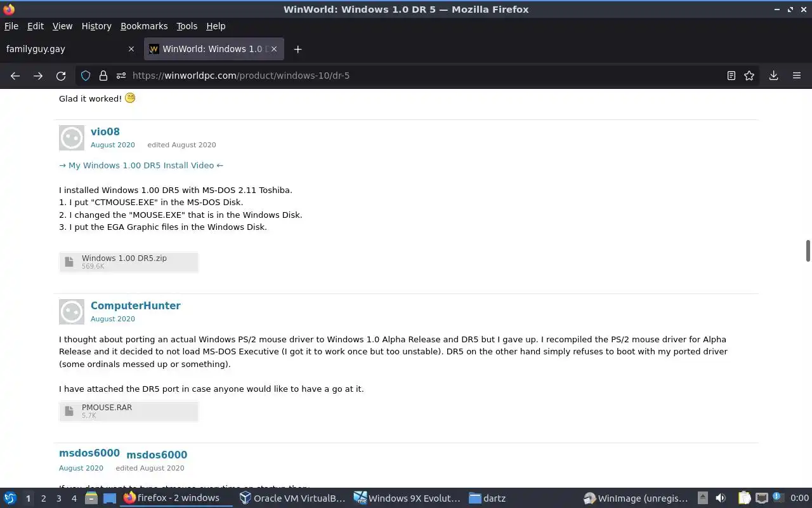Viewport: 812px width, 508px height.
Task: Switch to WinImage (unregistered) taskbar window
Action: click(637, 498)
